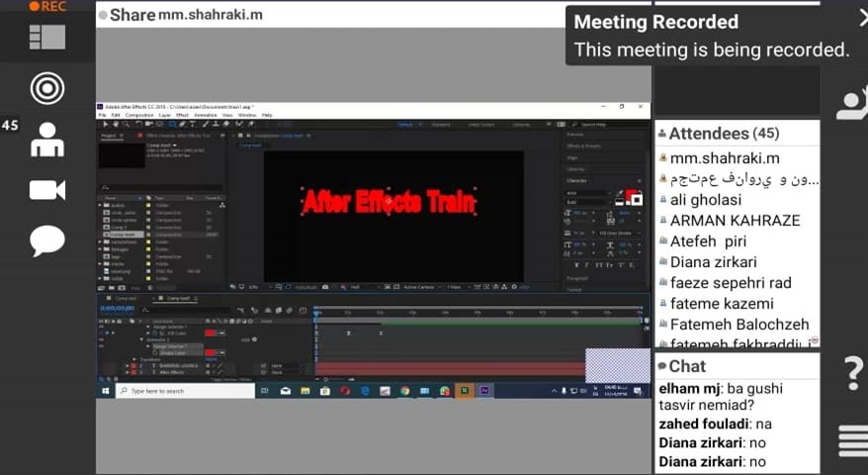The width and height of the screenshot is (868, 475).
Task: Switch to the Standard workspace
Action: pos(441,125)
